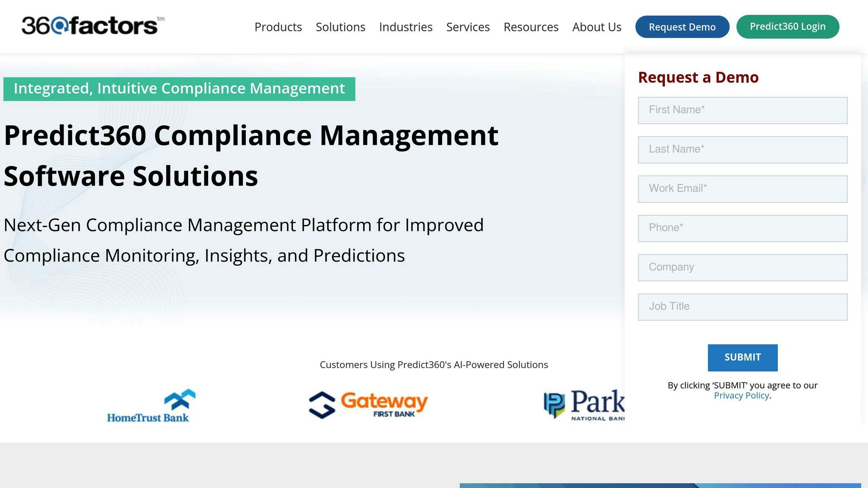
Task: Focus the Last Name field
Action: click(x=743, y=150)
